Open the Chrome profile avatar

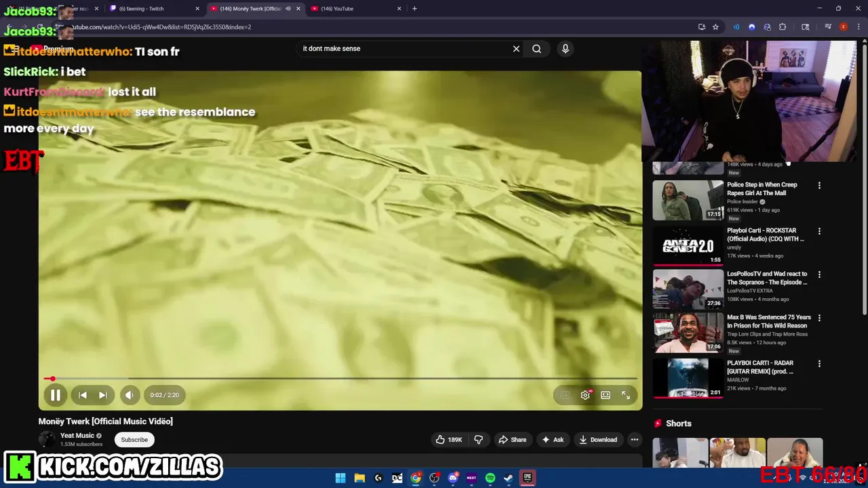coord(843,27)
